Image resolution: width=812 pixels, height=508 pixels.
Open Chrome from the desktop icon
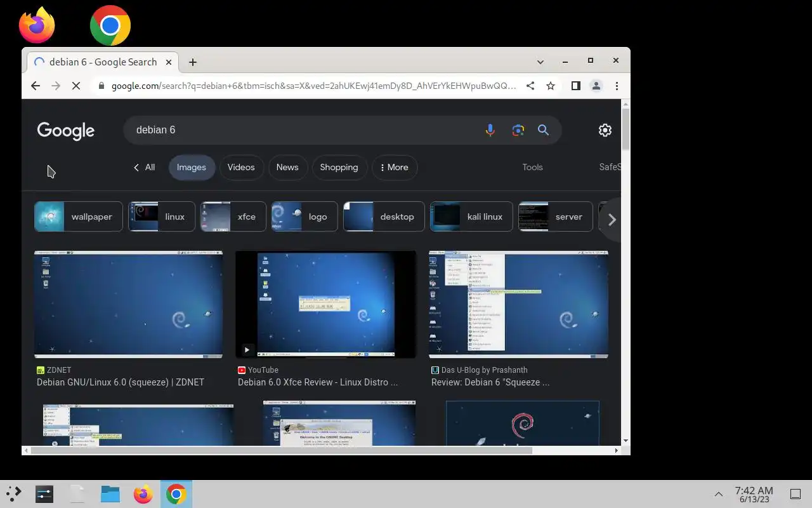[x=110, y=25]
